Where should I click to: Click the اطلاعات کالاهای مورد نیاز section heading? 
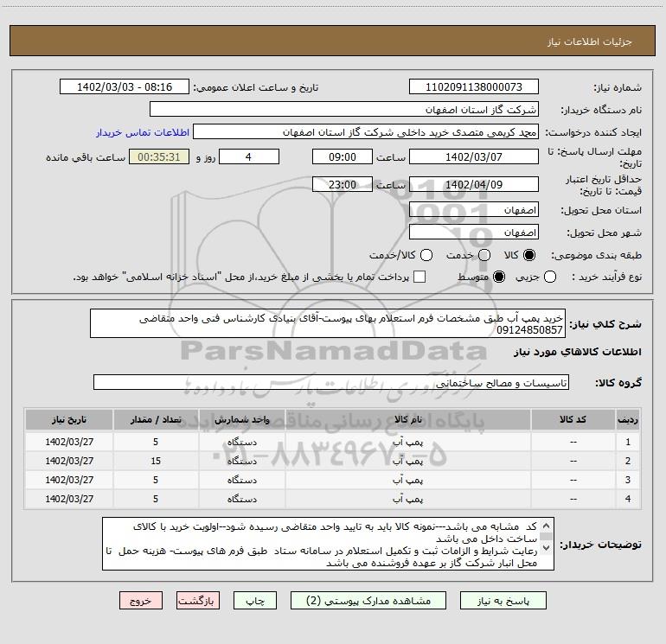(578, 352)
